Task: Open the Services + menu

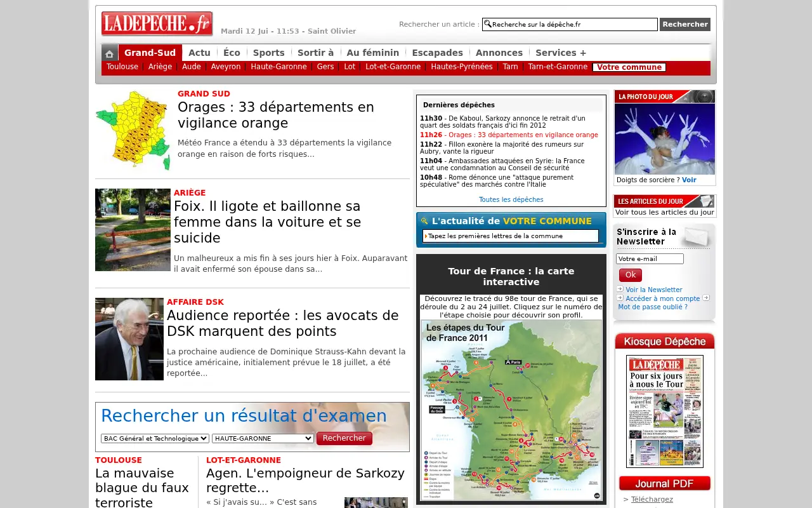Action: [561, 53]
